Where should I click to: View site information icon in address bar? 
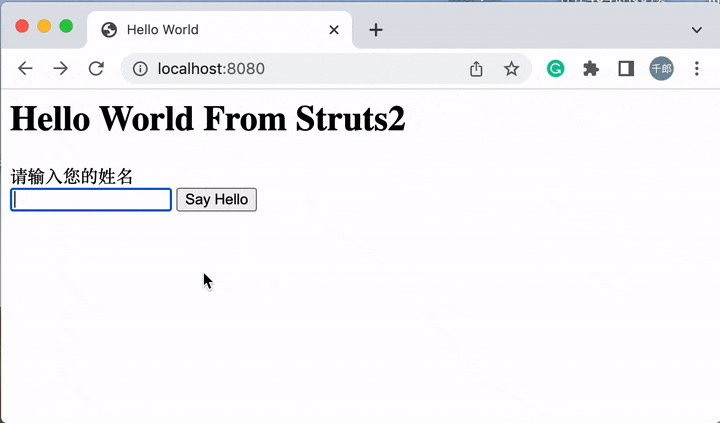pyautogui.click(x=140, y=69)
